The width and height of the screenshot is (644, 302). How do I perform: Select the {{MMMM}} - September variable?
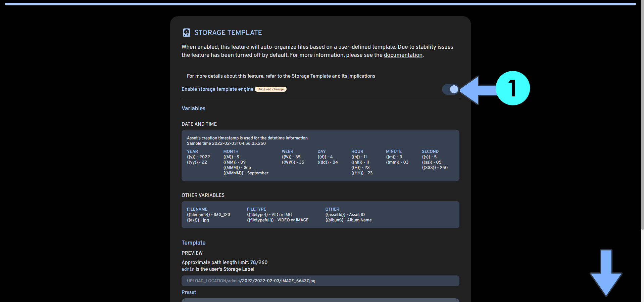tap(246, 173)
